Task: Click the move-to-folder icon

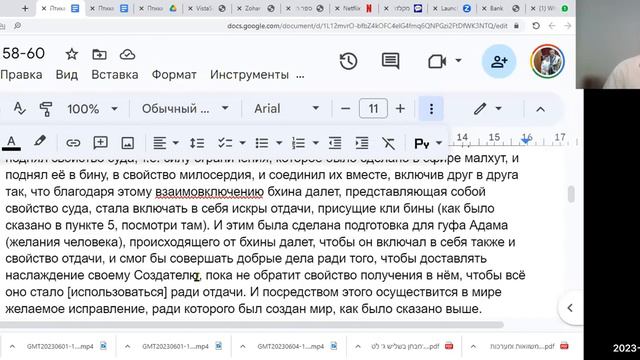Action: 99,54
